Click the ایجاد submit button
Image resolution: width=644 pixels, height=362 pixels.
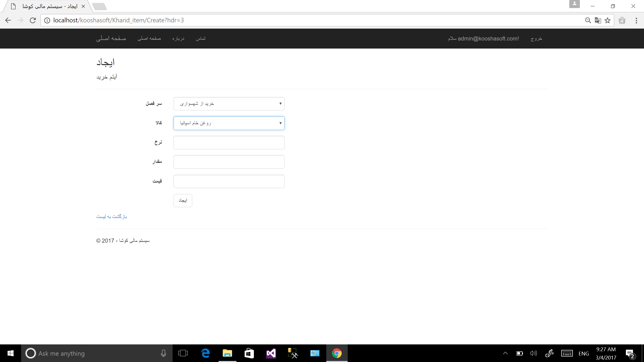(x=183, y=200)
